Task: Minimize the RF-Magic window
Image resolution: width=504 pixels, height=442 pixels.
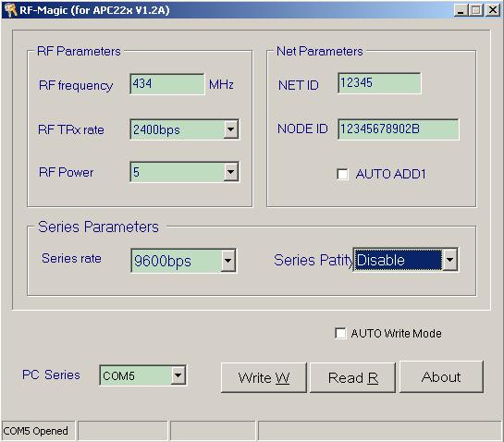Action: tap(461, 10)
